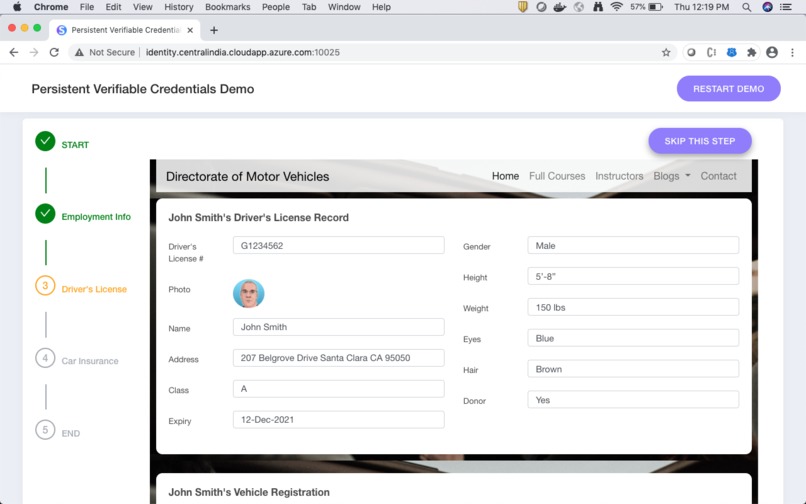Open the Apple menu
806x504 pixels.
point(17,7)
